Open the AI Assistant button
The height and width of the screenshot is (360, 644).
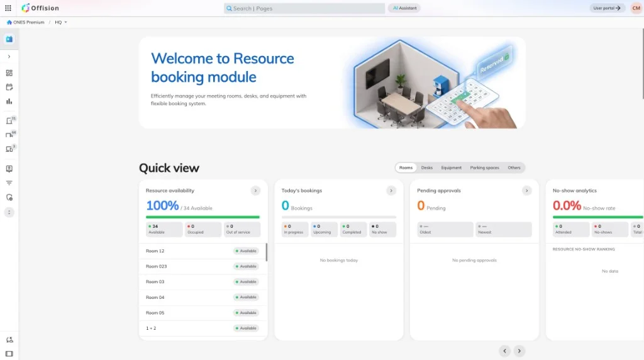[404, 8]
